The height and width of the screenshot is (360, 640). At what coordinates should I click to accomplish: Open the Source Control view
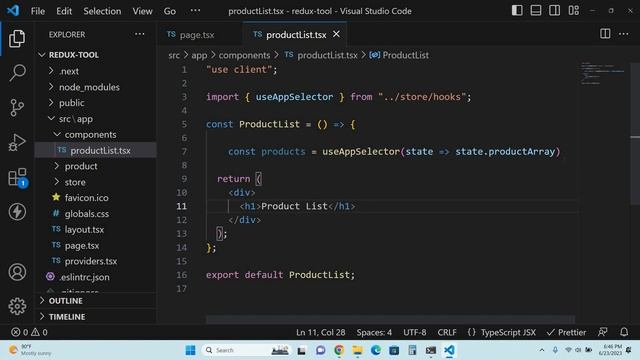[x=17, y=108]
